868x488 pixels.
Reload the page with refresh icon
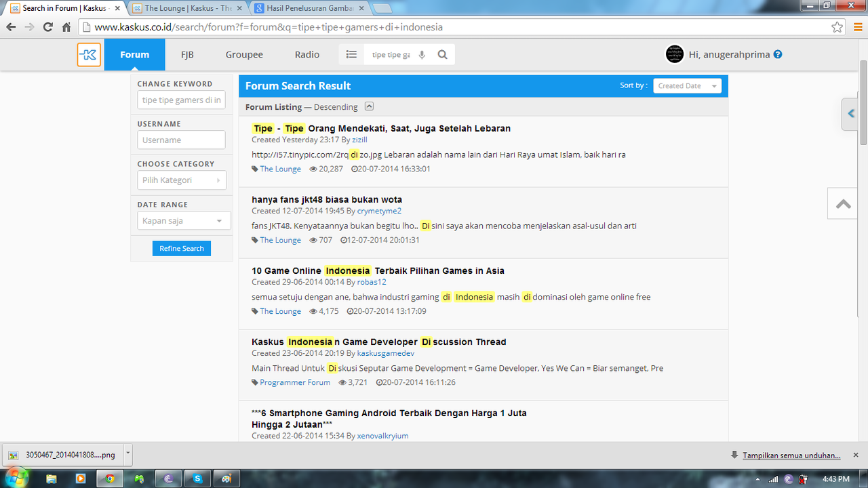point(47,27)
